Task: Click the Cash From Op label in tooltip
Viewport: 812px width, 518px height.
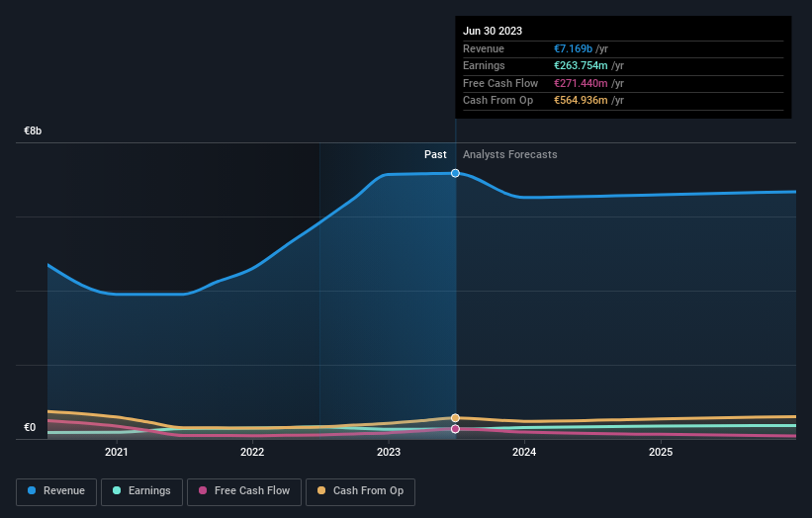Action: pyautogui.click(x=497, y=101)
